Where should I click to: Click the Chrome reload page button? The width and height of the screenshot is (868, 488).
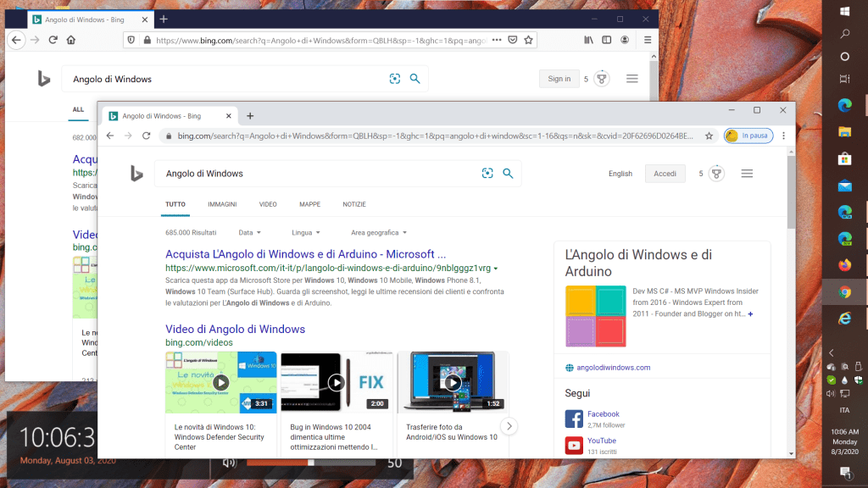pos(146,136)
